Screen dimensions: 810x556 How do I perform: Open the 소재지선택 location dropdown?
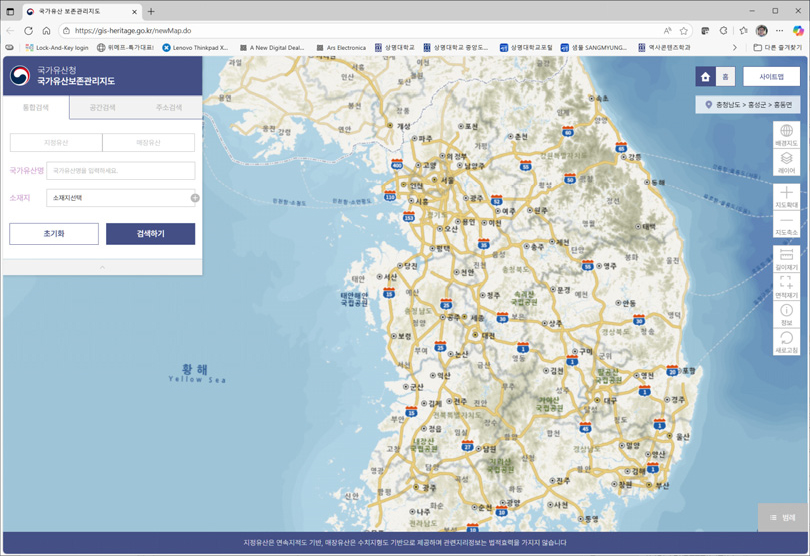(120, 198)
